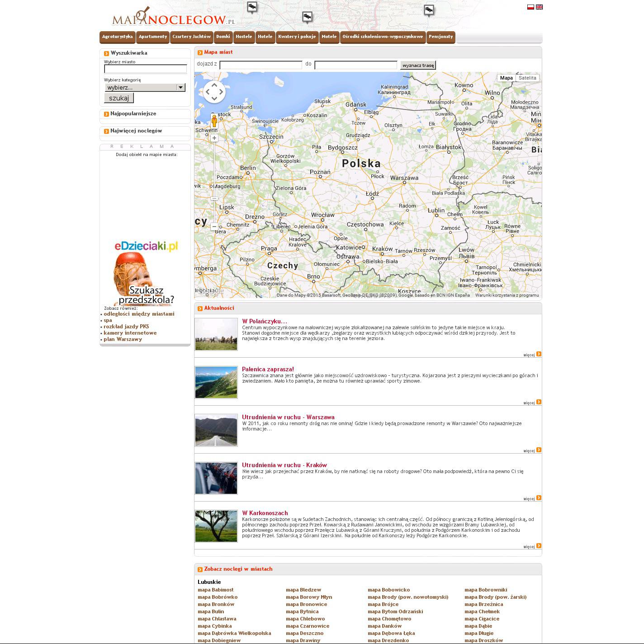Zoom in the map with plus button

pyautogui.click(x=214, y=138)
